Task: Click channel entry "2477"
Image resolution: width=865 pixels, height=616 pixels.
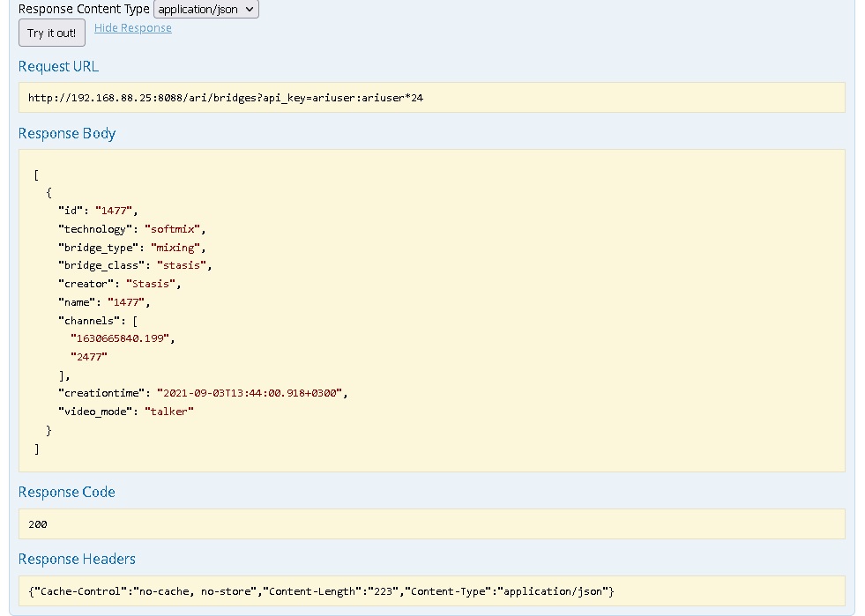Action: tap(89, 357)
